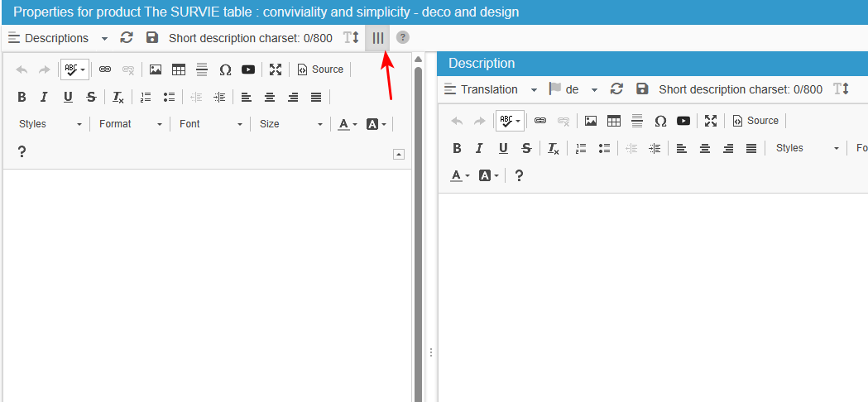Image resolution: width=868 pixels, height=402 pixels.
Task: Pick text color in the right editor
Action: click(x=459, y=176)
